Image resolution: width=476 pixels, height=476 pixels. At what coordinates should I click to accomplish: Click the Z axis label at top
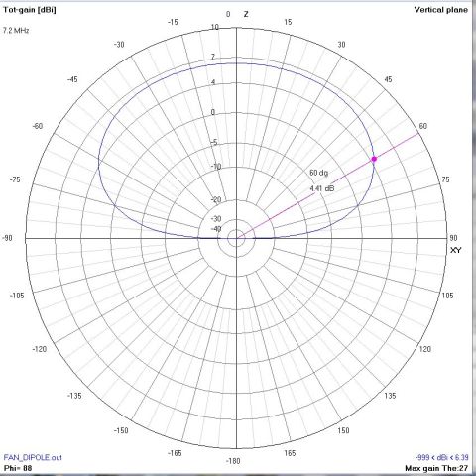coord(246,14)
